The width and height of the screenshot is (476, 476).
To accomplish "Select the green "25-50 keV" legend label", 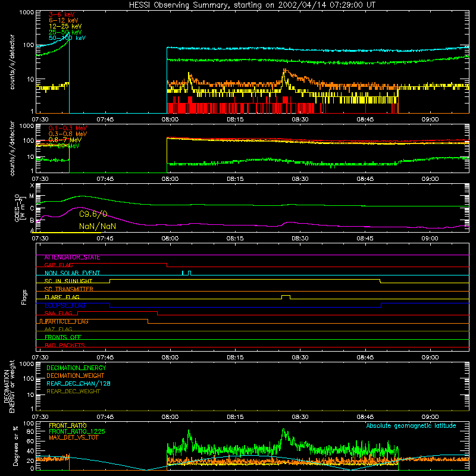I will click(65, 32).
